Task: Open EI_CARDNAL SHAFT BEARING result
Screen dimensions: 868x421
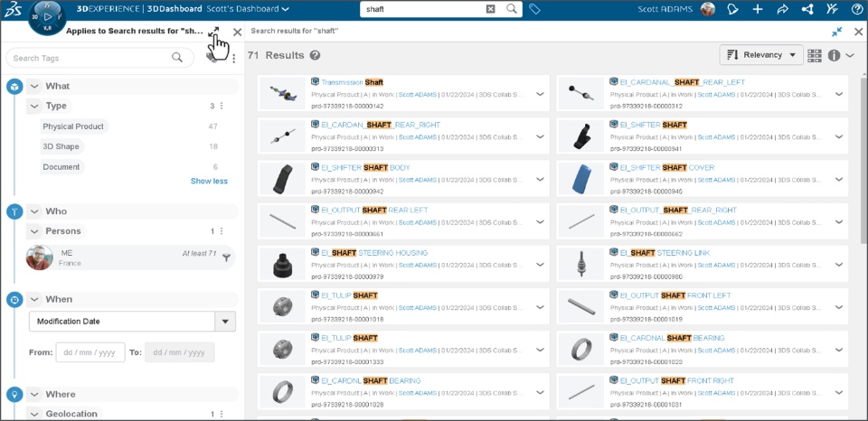Action: (672, 338)
